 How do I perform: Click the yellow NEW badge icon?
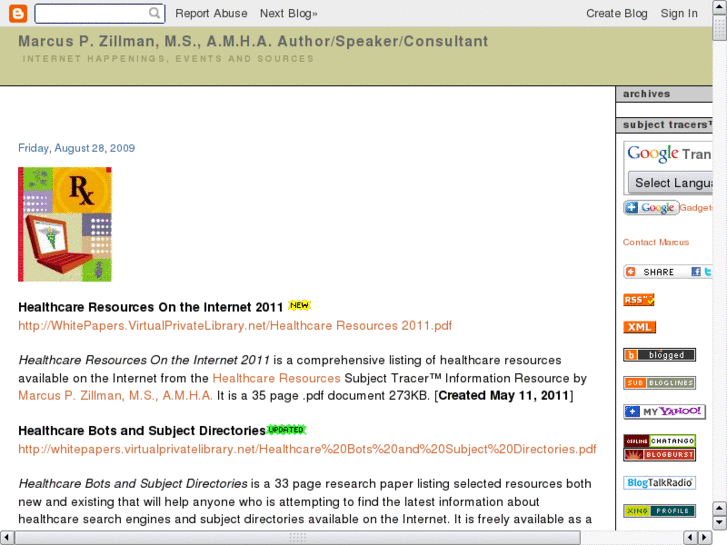click(299, 305)
